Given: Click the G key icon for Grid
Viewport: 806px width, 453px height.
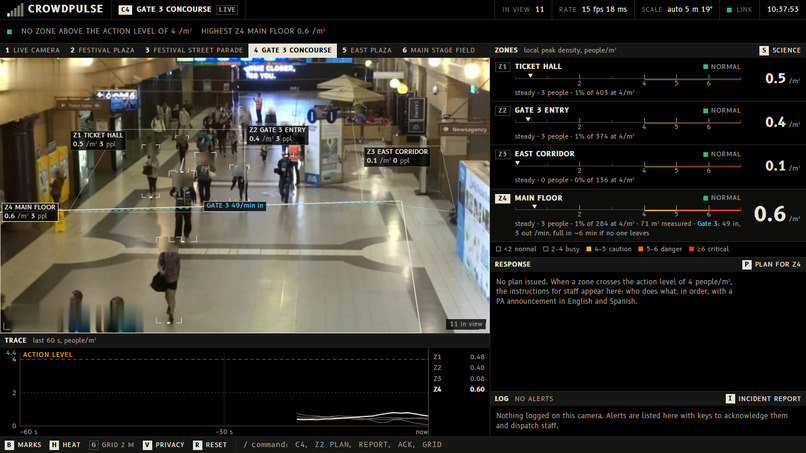Looking at the screenshot, I should [93, 445].
